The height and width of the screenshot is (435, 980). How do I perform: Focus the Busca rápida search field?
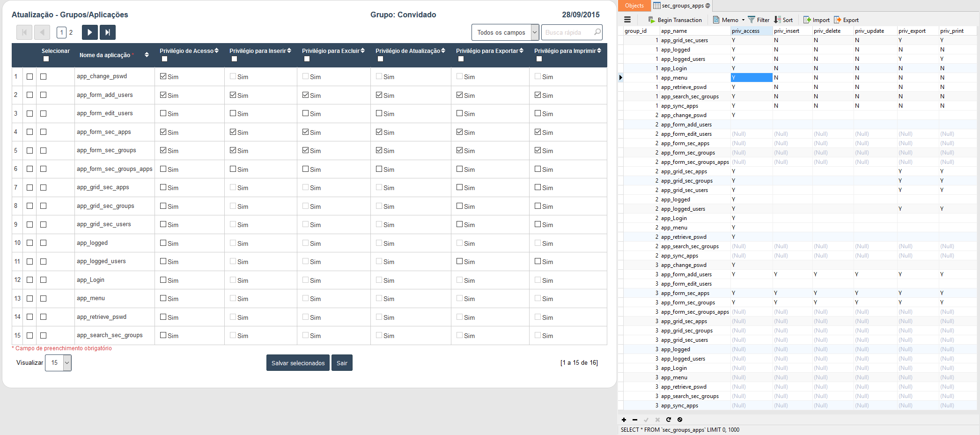point(567,32)
